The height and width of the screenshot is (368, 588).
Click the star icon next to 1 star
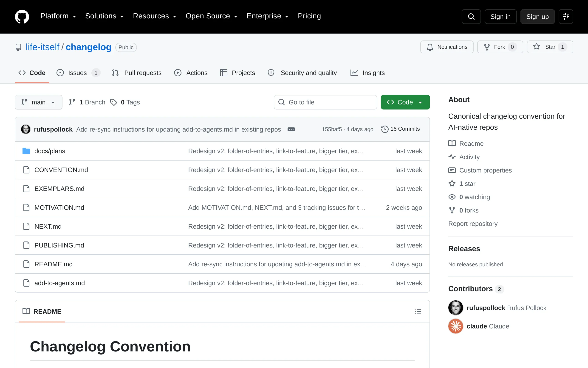click(x=452, y=183)
